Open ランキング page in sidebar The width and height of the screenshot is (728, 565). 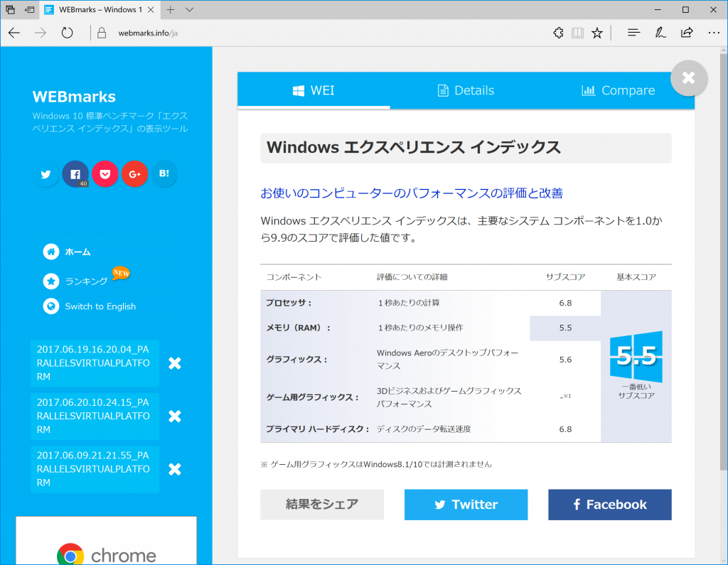[86, 281]
